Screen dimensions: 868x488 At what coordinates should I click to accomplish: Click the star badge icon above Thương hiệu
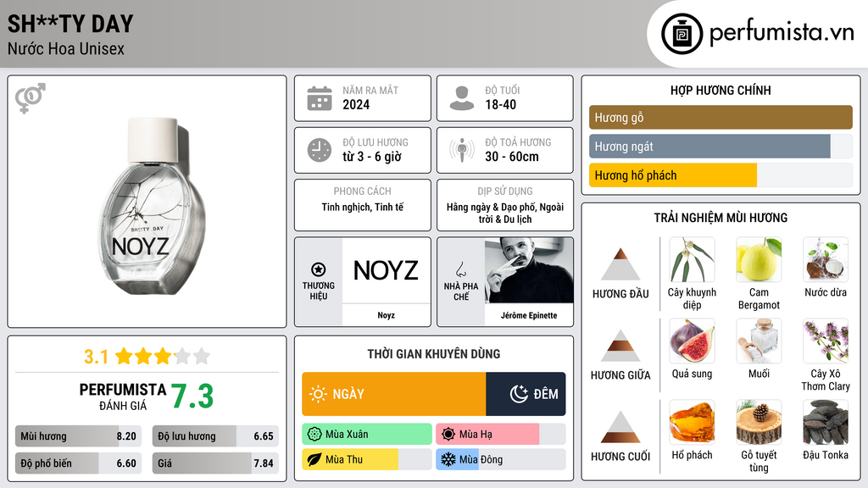(x=319, y=269)
